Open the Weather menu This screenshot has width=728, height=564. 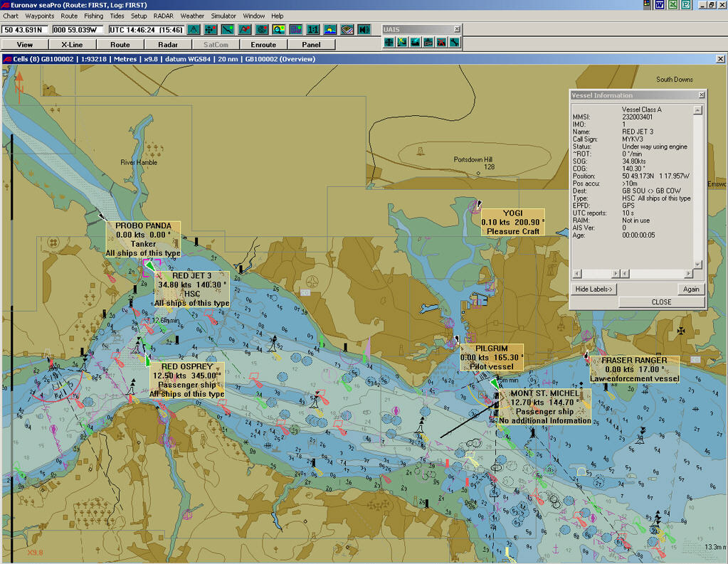click(192, 16)
